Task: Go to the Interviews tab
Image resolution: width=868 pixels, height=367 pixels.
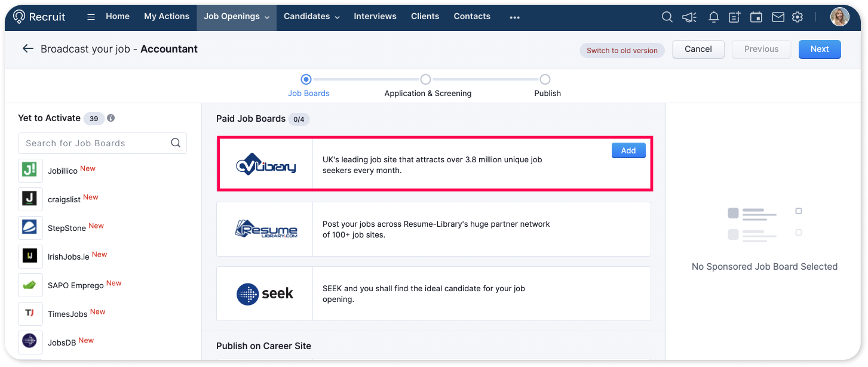Action: click(x=375, y=17)
